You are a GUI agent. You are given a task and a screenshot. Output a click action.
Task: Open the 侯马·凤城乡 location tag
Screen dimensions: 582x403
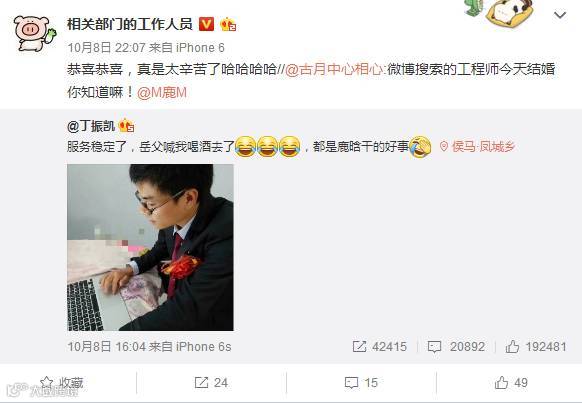[477, 147]
